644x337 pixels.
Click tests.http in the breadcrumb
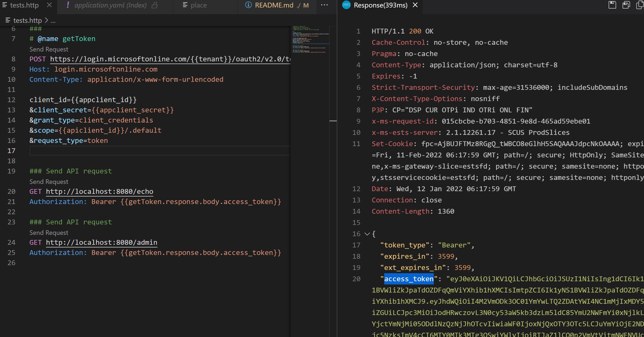(x=27, y=20)
